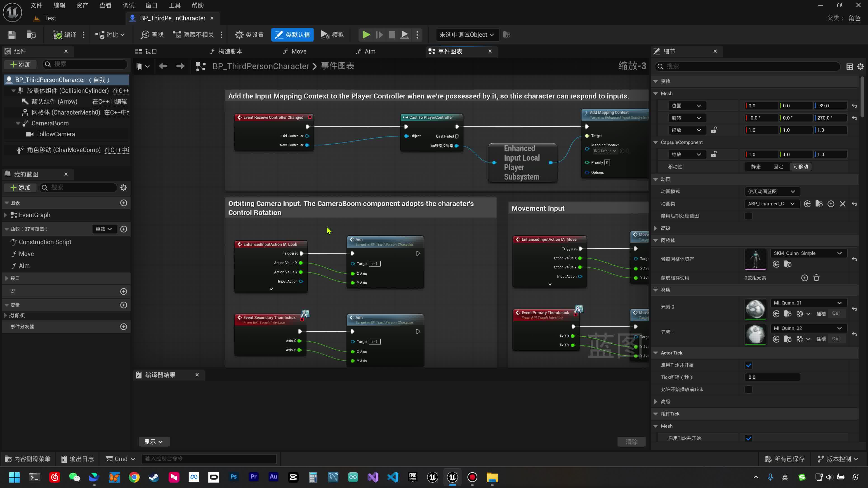Navigate forward in the graph history

[181, 66]
